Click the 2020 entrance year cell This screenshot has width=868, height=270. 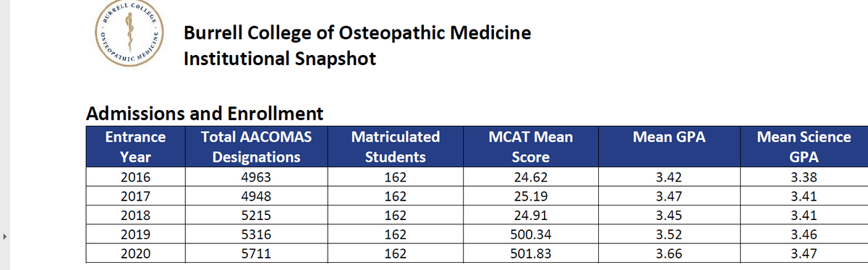pos(135,253)
